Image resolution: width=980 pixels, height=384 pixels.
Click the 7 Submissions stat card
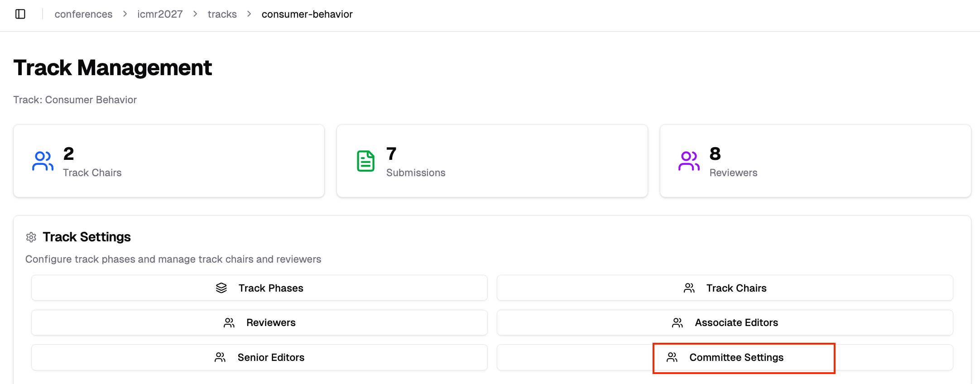click(492, 161)
